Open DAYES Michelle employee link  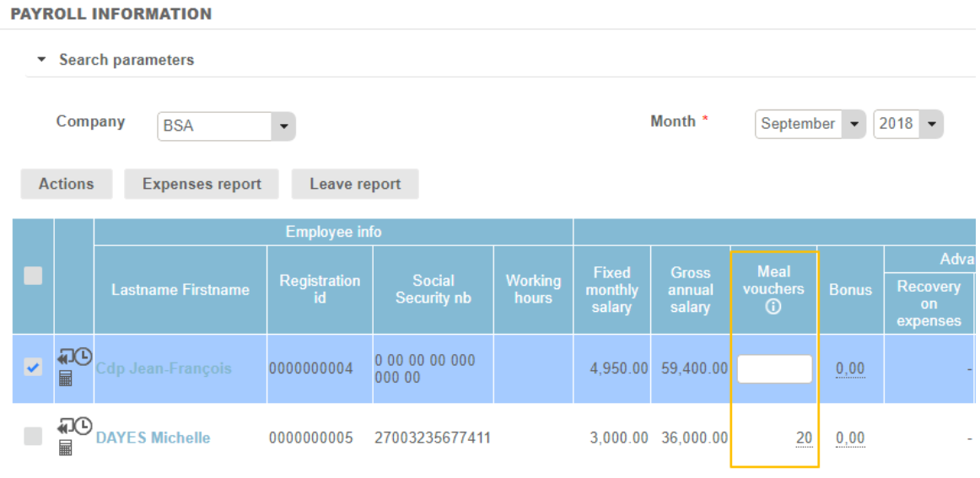click(153, 438)
